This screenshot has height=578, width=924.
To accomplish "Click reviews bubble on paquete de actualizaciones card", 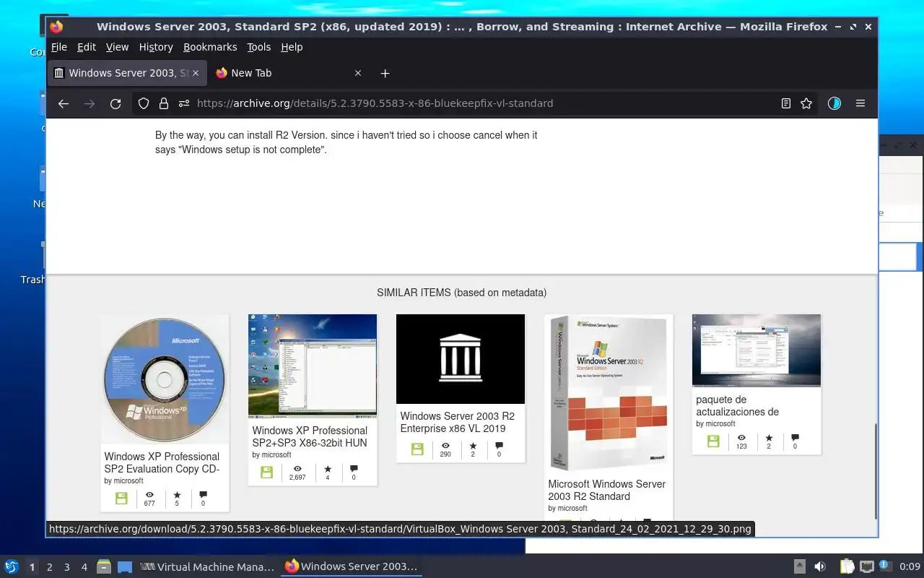I will click(x=795, y=438).
